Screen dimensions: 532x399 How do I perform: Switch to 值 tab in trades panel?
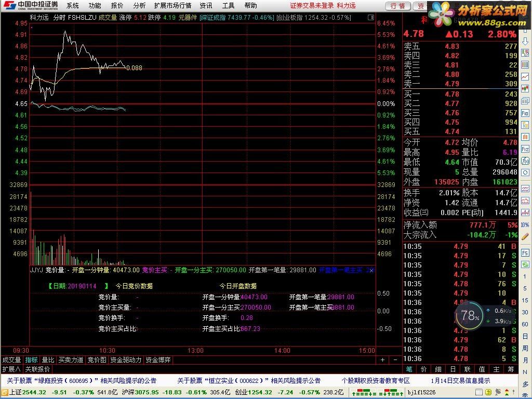[482, 369]
